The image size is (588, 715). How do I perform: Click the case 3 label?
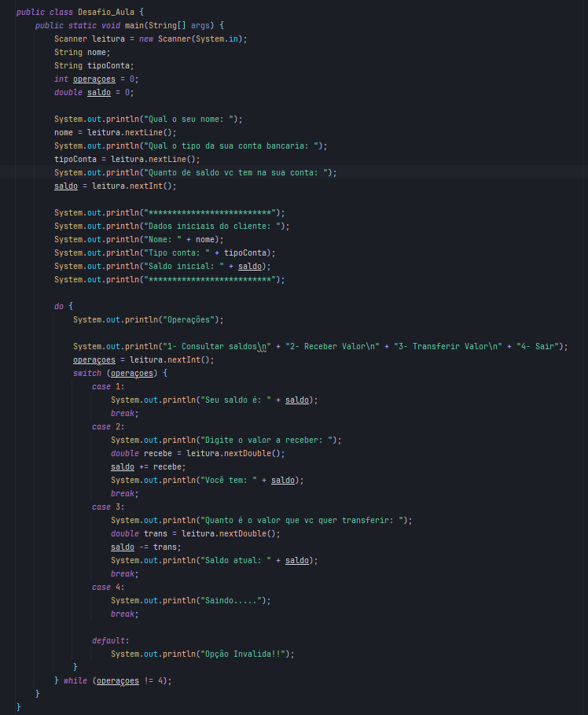click(103, 507)
